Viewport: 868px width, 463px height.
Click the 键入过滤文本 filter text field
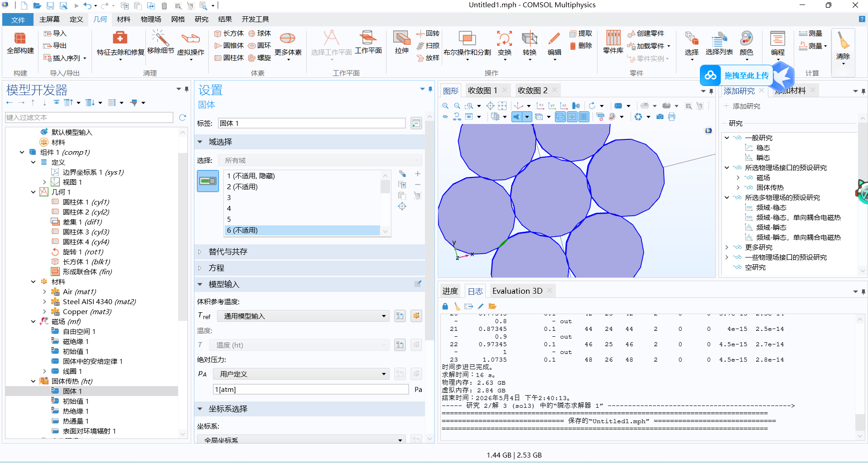pos(89,118)
